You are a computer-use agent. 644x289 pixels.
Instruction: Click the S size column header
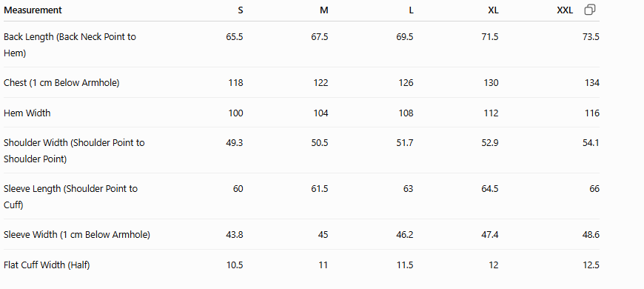(241, 10)
